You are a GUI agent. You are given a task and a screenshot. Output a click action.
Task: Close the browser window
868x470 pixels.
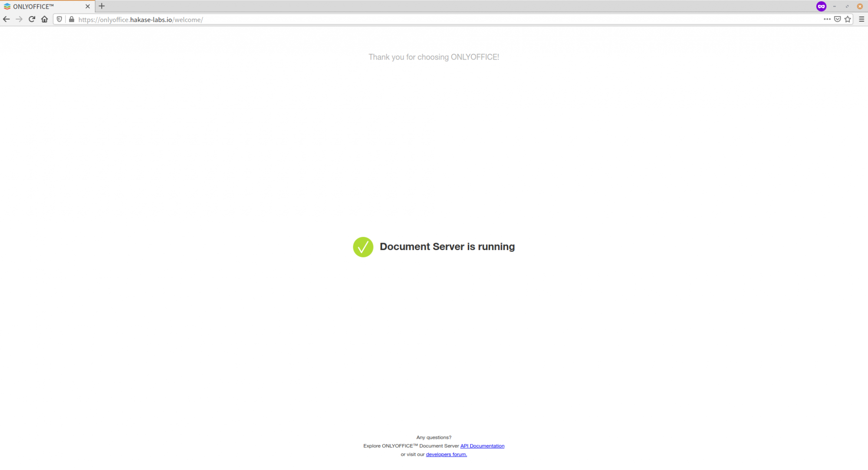pos(860,7)
